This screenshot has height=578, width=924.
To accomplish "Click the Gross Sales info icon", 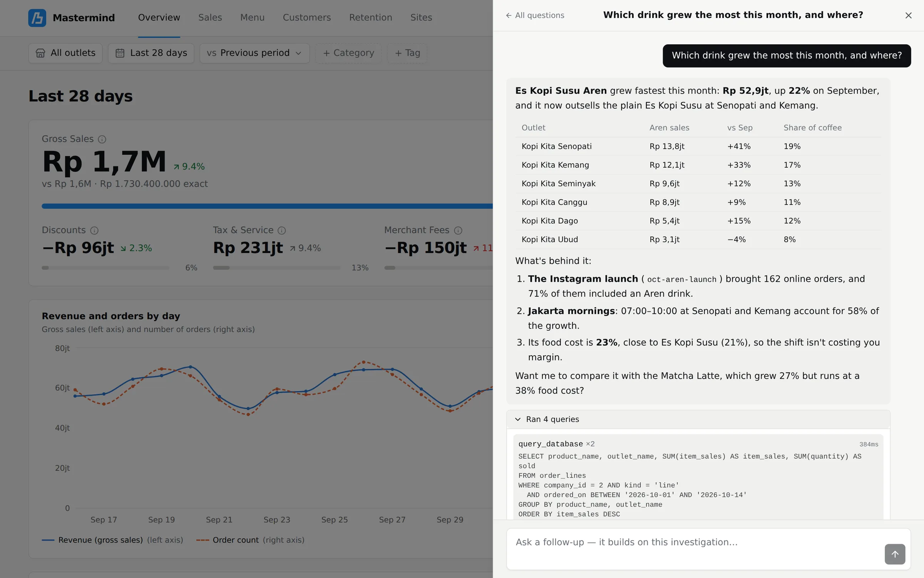I will [x=102, y=139].
